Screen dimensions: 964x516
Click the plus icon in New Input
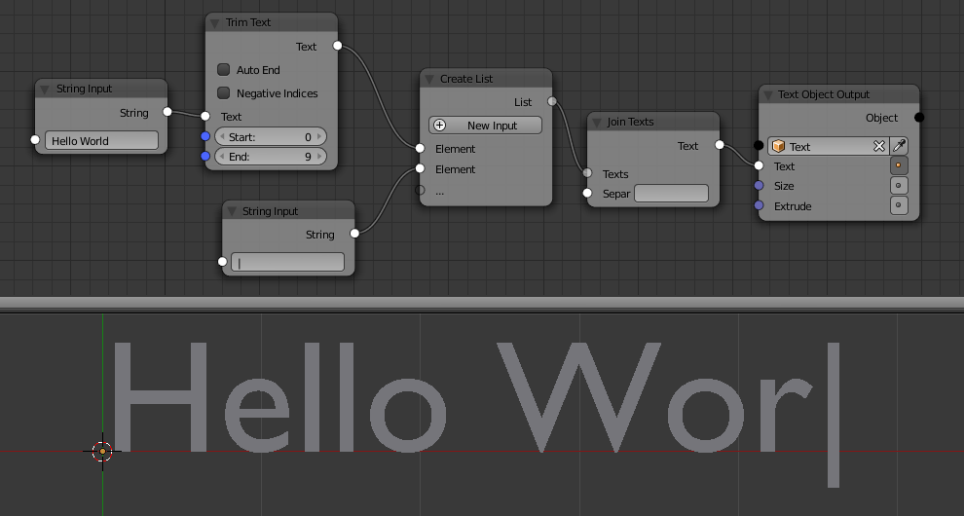point(440,125)
